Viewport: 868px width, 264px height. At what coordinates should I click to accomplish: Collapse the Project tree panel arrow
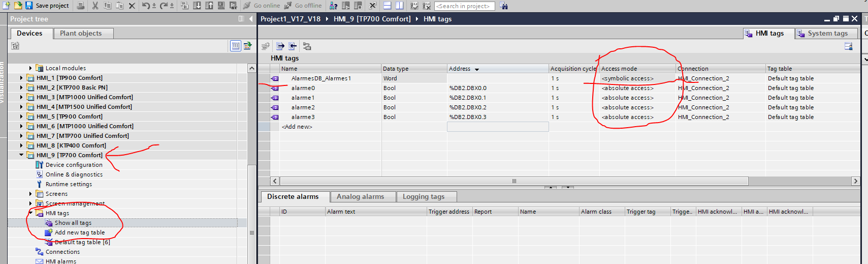(x=251, y=19)
